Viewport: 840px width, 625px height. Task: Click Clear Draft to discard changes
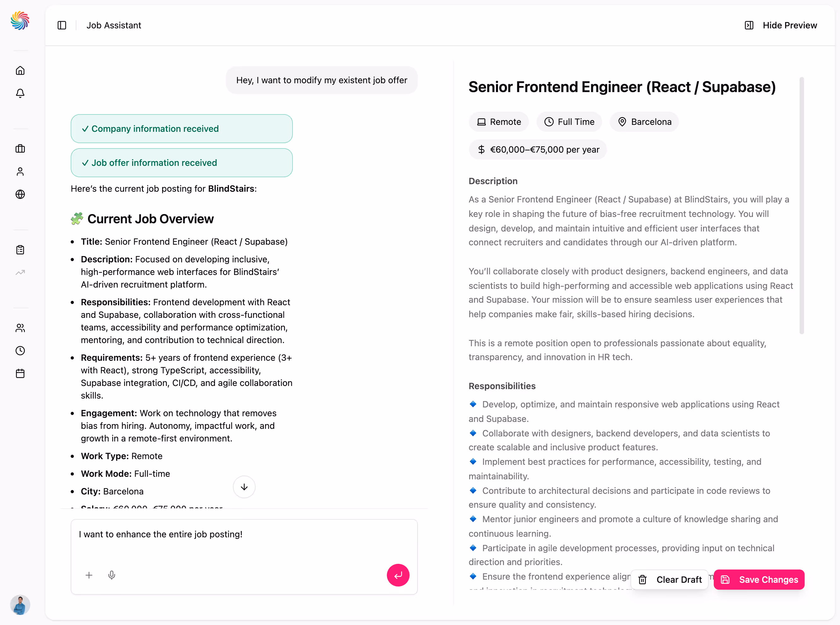(670, 580)
